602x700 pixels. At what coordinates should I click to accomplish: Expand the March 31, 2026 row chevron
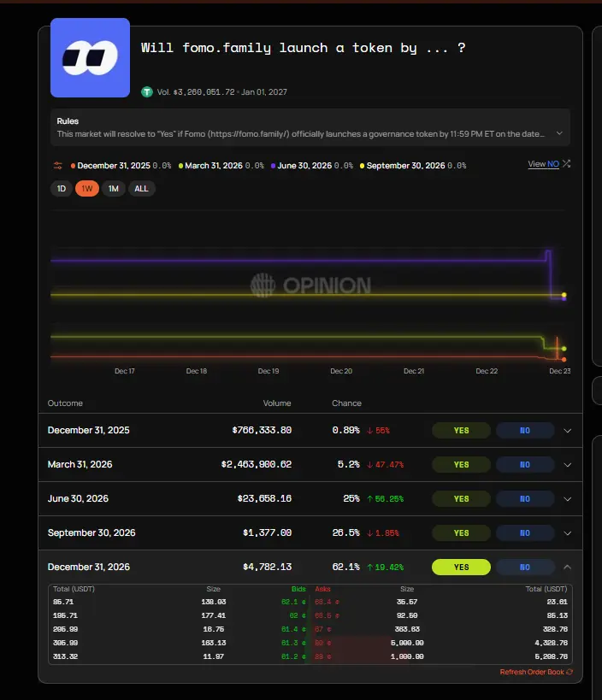pos(567,465)
